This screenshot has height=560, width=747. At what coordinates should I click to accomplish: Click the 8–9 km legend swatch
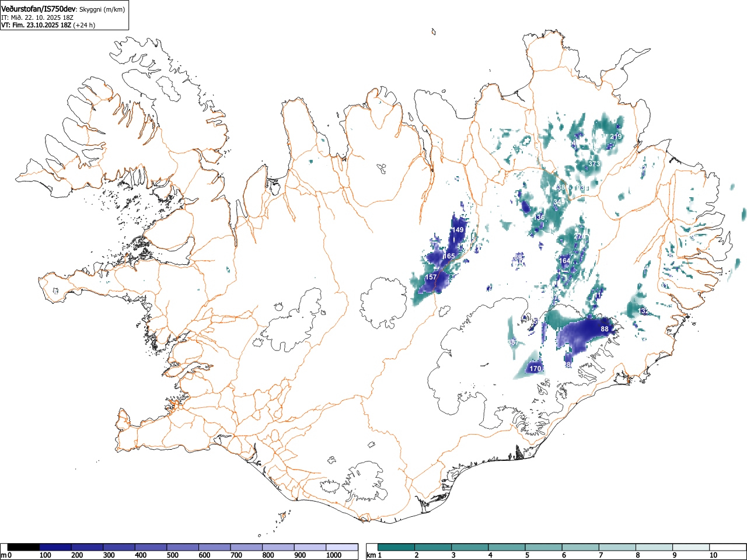coord(654,547)
